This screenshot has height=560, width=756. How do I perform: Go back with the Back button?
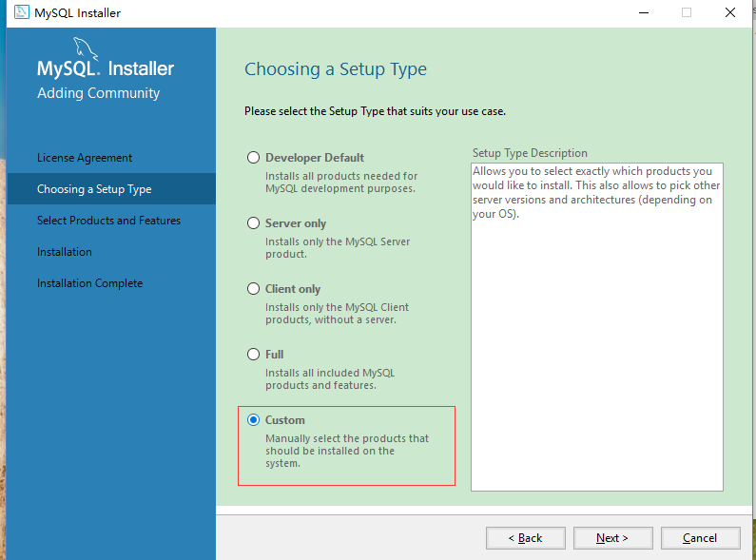(x=526, y=538)
